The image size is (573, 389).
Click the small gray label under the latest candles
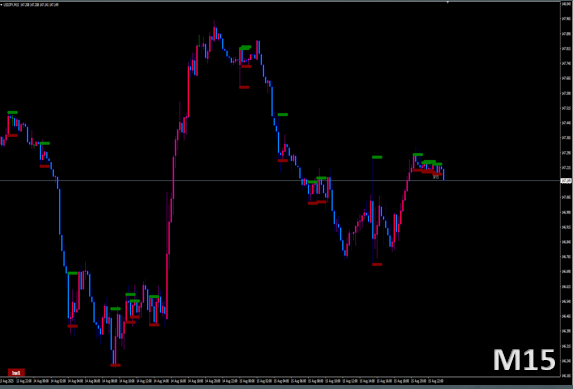436,177
